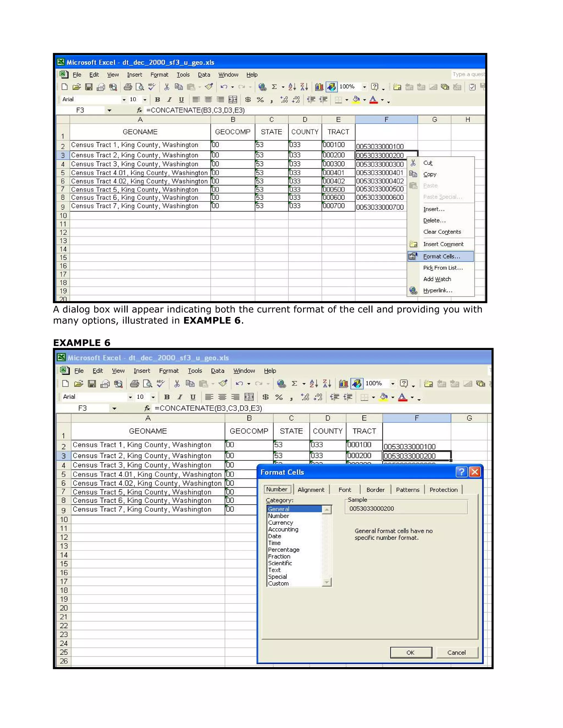Click AutoSum sigma icon in context-menu Excel window

tap(274, 87)
